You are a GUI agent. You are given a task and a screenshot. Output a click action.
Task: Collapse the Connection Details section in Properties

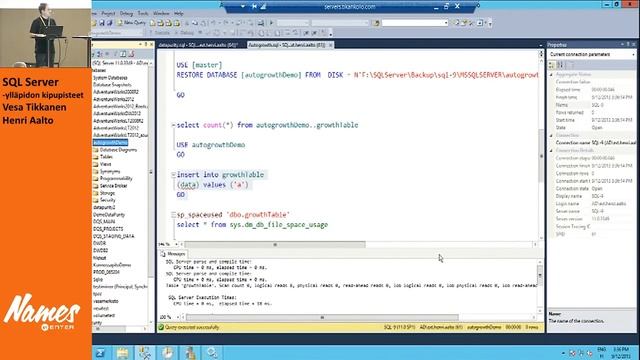tap(551, 151)
